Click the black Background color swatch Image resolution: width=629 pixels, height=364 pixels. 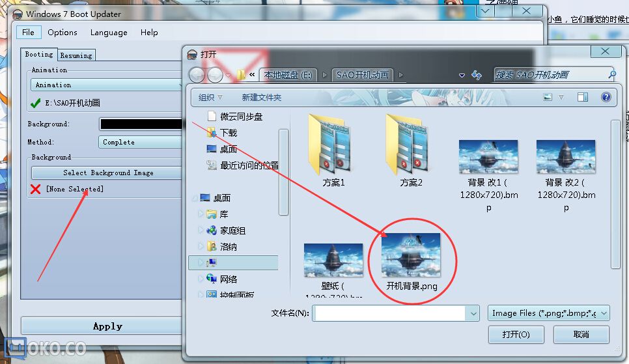pos(141,124)
